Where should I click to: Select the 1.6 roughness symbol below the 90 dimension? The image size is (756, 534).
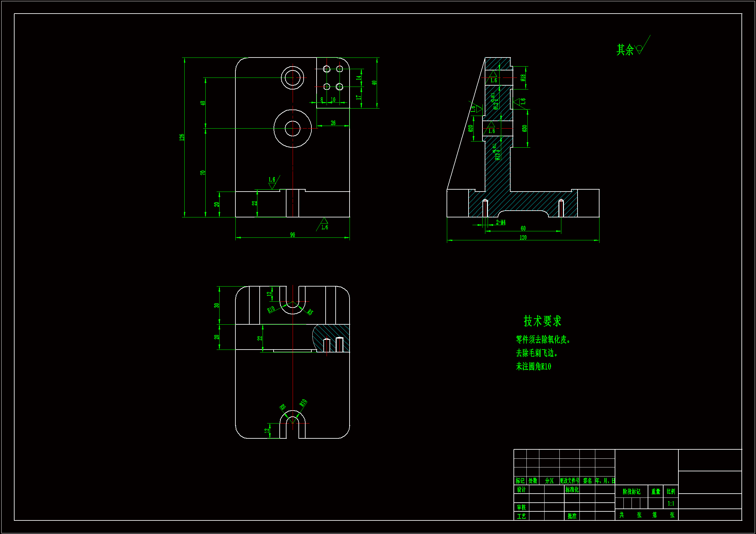324,225
